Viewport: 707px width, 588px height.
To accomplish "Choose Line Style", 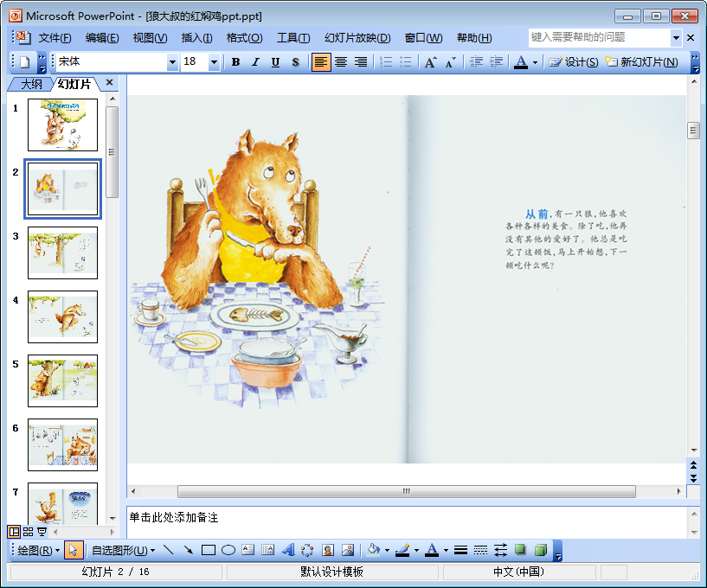I will [460, 550].
